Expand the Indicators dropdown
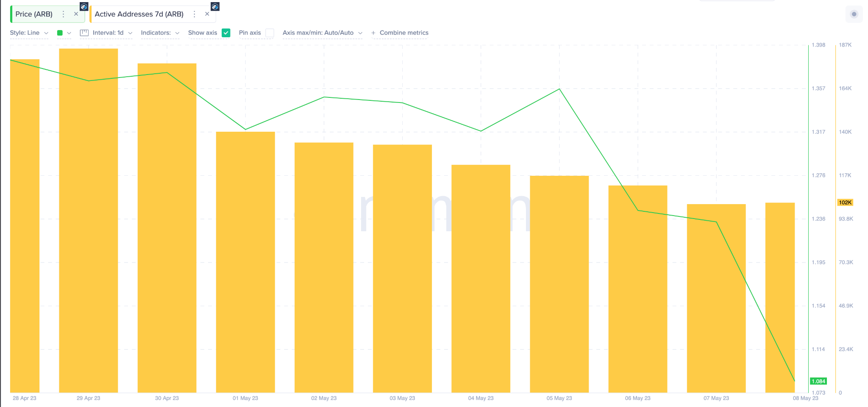The image size is (868, 407). pyautogui.click(x=160, y=33)
